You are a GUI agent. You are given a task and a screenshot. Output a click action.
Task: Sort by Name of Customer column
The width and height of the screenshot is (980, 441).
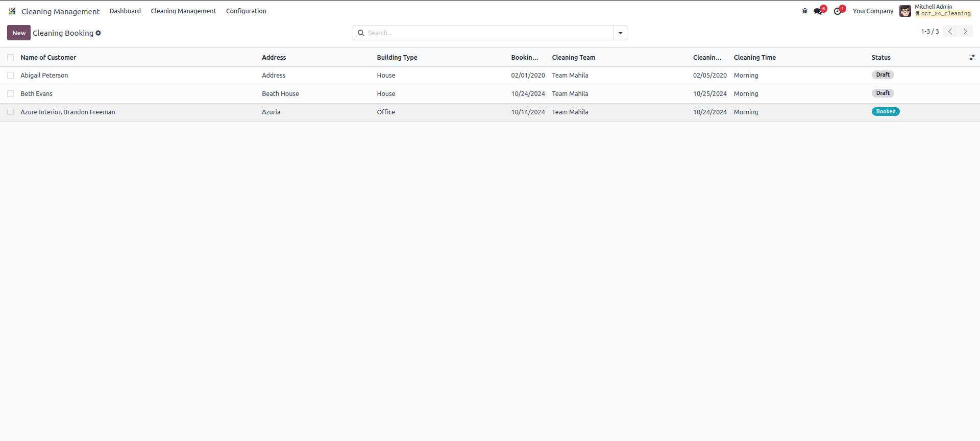tap(48, 58)
